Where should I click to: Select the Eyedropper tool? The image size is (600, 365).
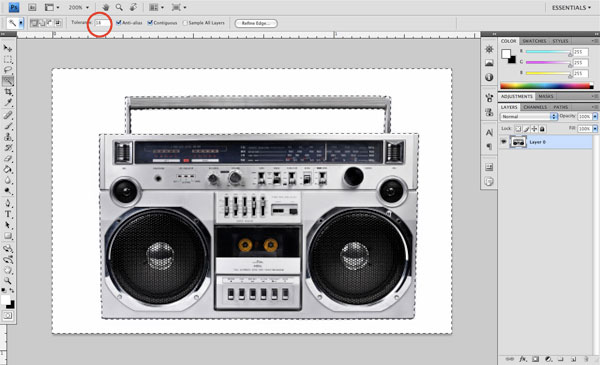click(8, 102)
